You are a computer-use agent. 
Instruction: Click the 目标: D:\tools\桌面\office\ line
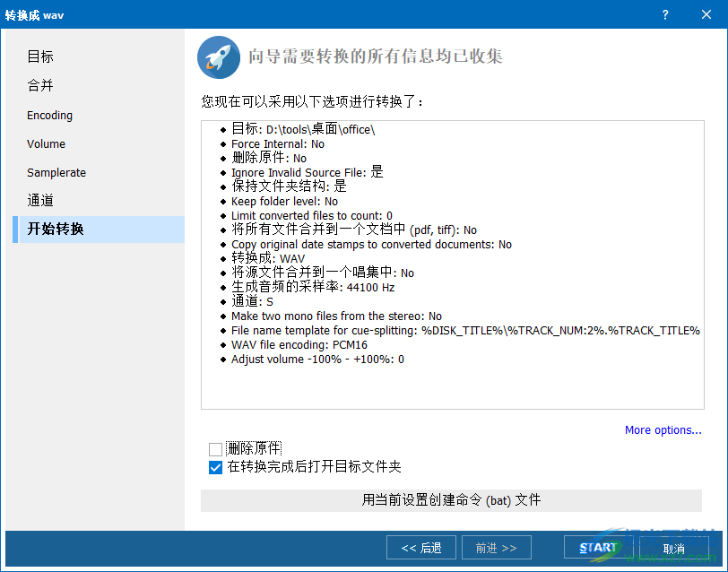point(303,129)
